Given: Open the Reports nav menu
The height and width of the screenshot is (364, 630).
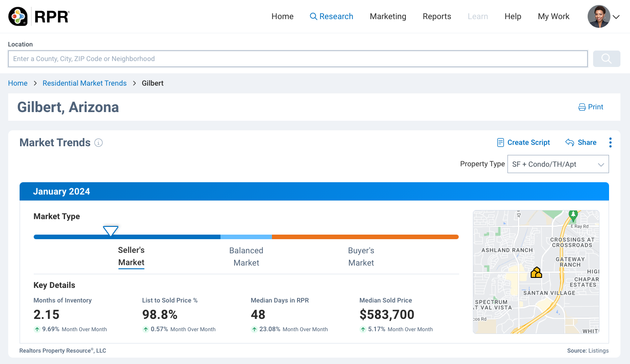Looking at the screenshot, I should [437, 16].
